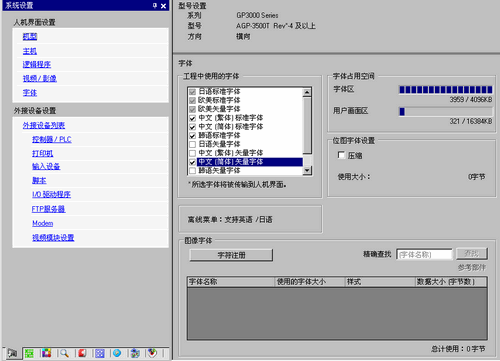Open 输入设备 settings link
The image size is (500, 361).
point(46,166)
